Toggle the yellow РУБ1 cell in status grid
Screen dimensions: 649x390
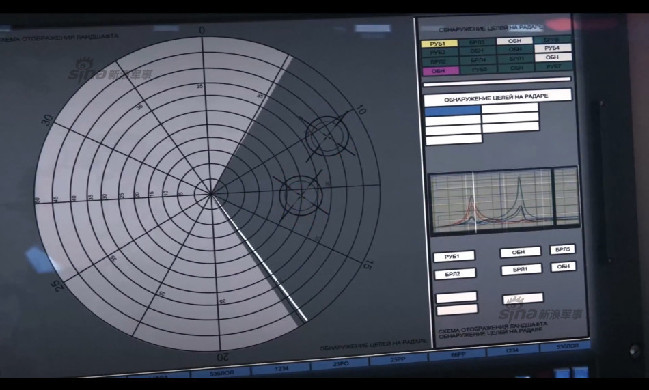pyautogui.click(x=440, y=43)
